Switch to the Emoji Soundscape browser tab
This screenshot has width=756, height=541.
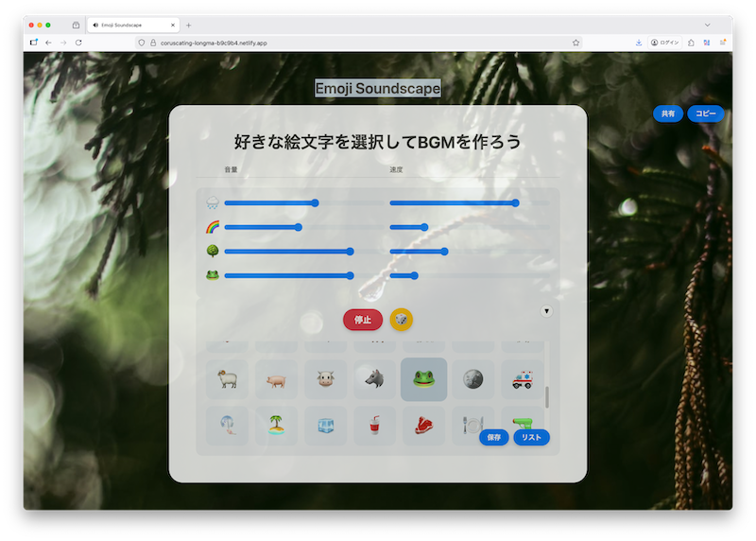click(130, 25)
